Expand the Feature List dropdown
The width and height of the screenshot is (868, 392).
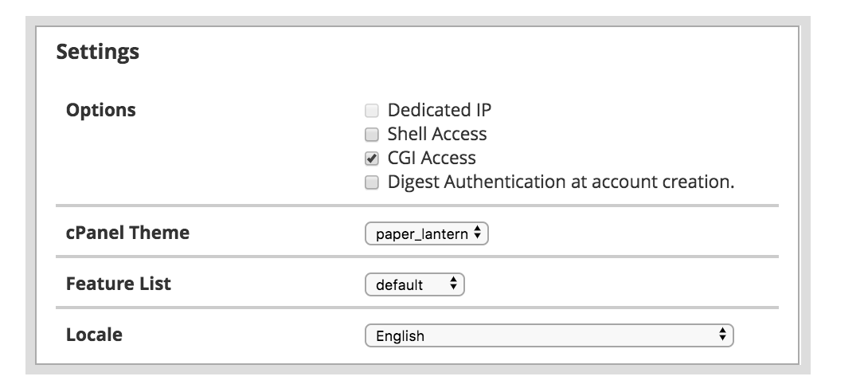pyautogui.click(x=413, y=284)
